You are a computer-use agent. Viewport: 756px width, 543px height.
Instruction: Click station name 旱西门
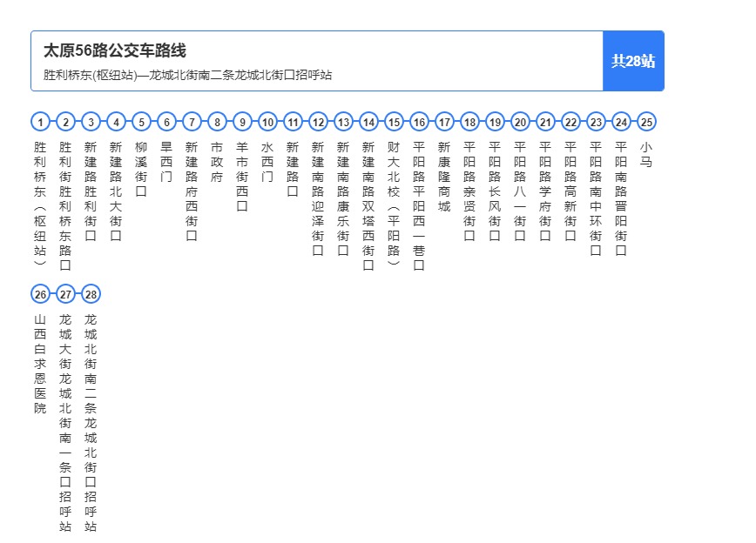(166, 161)
